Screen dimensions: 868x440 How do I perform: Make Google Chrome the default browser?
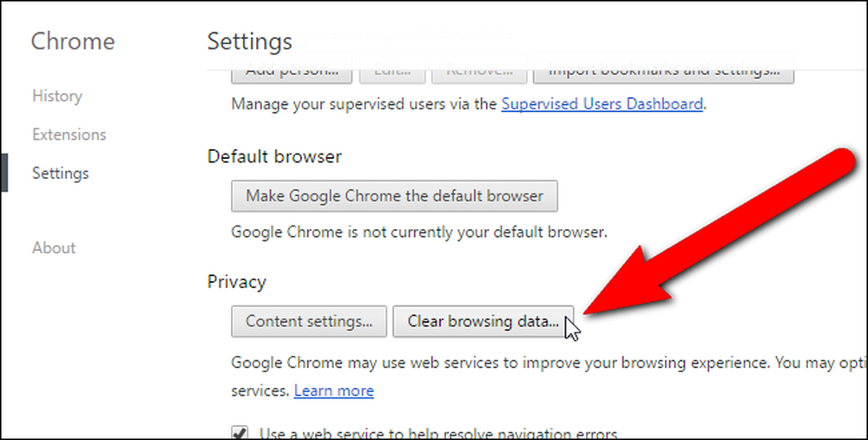394,196
